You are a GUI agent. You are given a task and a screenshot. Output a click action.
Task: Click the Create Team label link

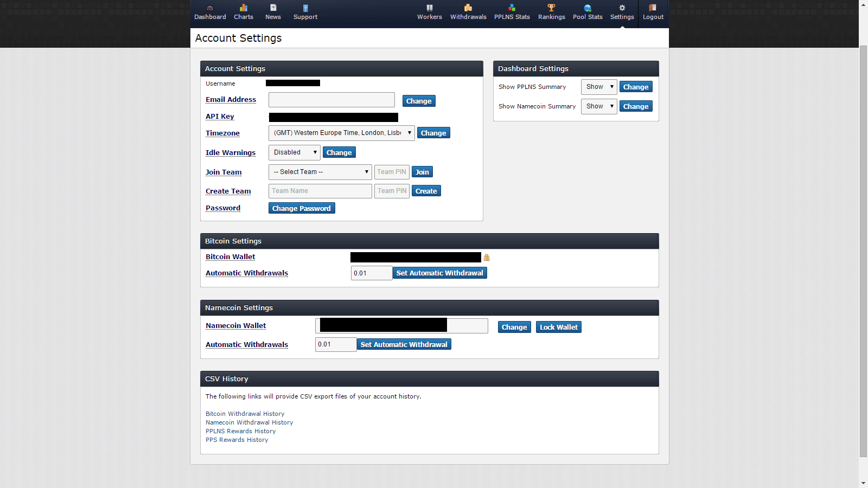pyautogui.click(x=228, y=191)
